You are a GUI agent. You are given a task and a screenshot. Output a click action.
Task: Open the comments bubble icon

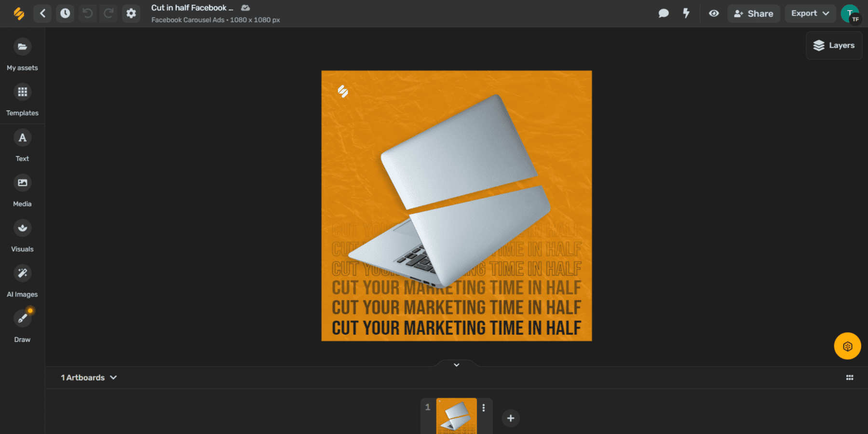click(664, 14)
